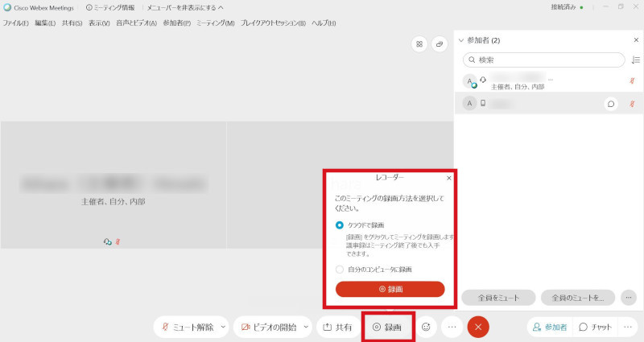Open the 音声とビデオ(A) menu
The width and height of the screenshot is (644, 342).
coord(136,23)
